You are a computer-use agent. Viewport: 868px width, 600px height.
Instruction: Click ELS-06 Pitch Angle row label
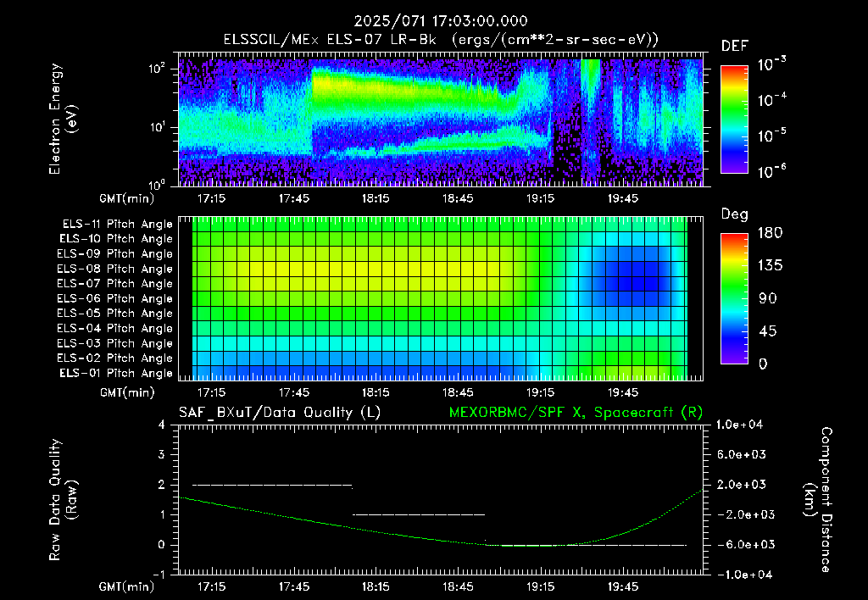pyautogui.click(x=114, y=298)
